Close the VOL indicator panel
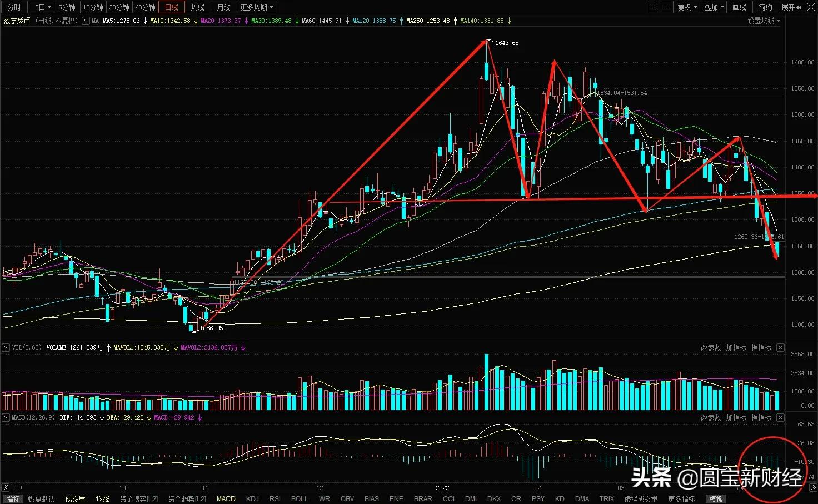Viewport: 818px width, 504px height. click(780, 347)
